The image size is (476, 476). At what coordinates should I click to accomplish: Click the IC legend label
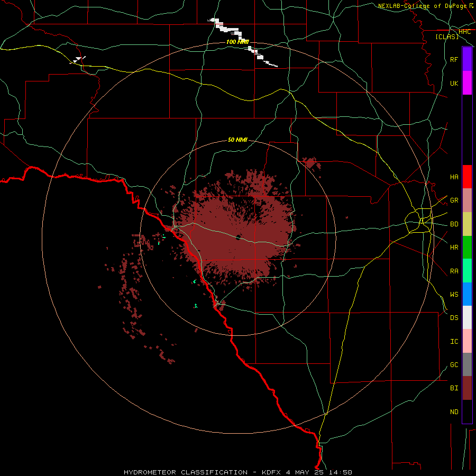(454, 342)
